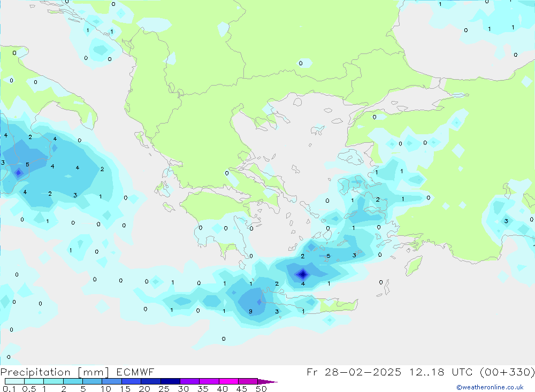Image resolution: width=535 pixels, height=392 pixels.
Task: Click the '9' precipitation value near Crete
Action: tap(251, 311)
